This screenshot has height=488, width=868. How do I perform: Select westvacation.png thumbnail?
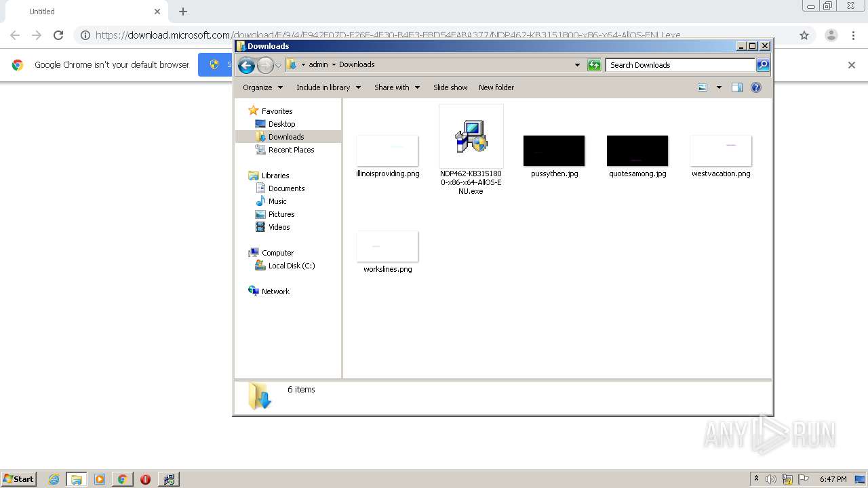point(721,150)
